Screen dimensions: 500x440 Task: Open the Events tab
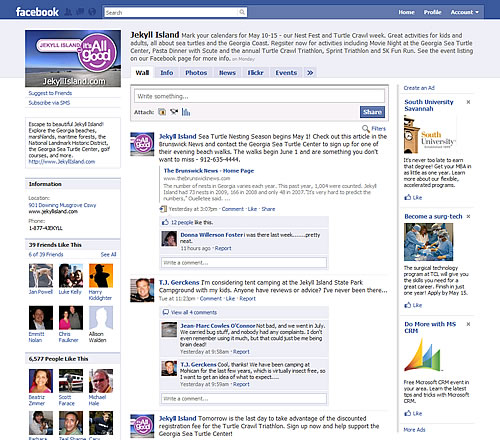click(x=286, y=73)
